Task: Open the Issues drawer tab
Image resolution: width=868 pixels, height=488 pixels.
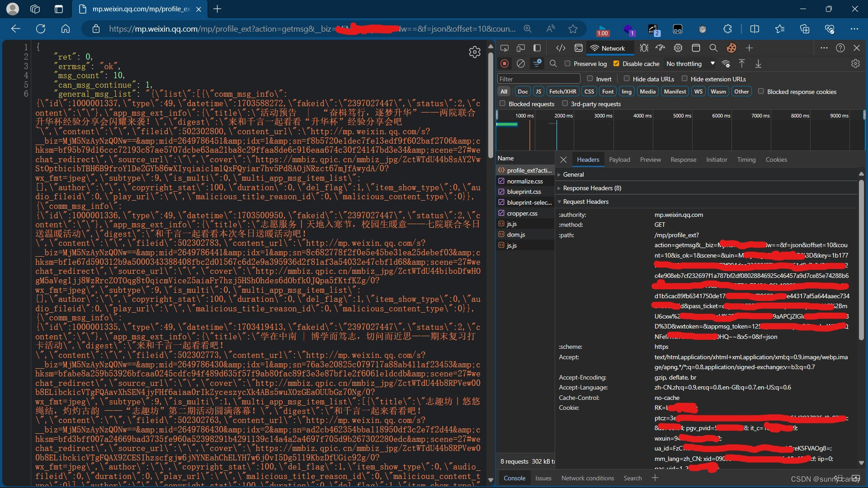Action: (543, 478)
